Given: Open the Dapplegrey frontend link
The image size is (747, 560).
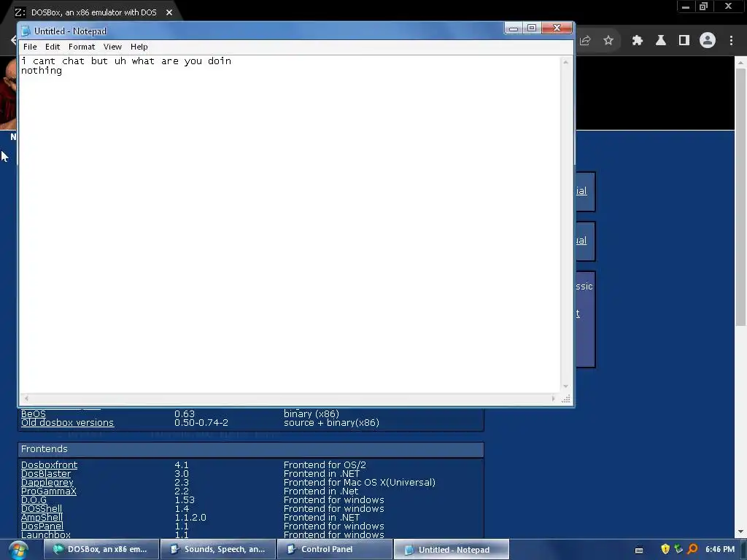Looking at the screenshot, I should click(47, 483).
